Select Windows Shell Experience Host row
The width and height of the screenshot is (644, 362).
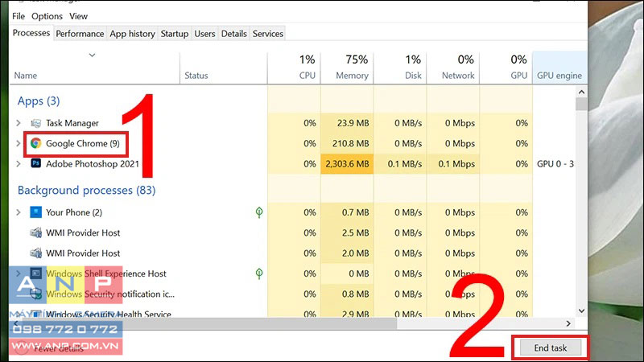point(293,274)
